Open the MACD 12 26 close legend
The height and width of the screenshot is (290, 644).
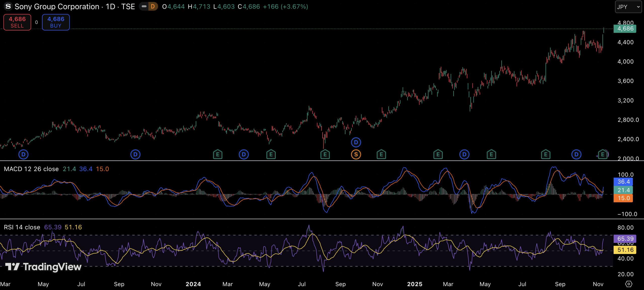tap(31, 169)
